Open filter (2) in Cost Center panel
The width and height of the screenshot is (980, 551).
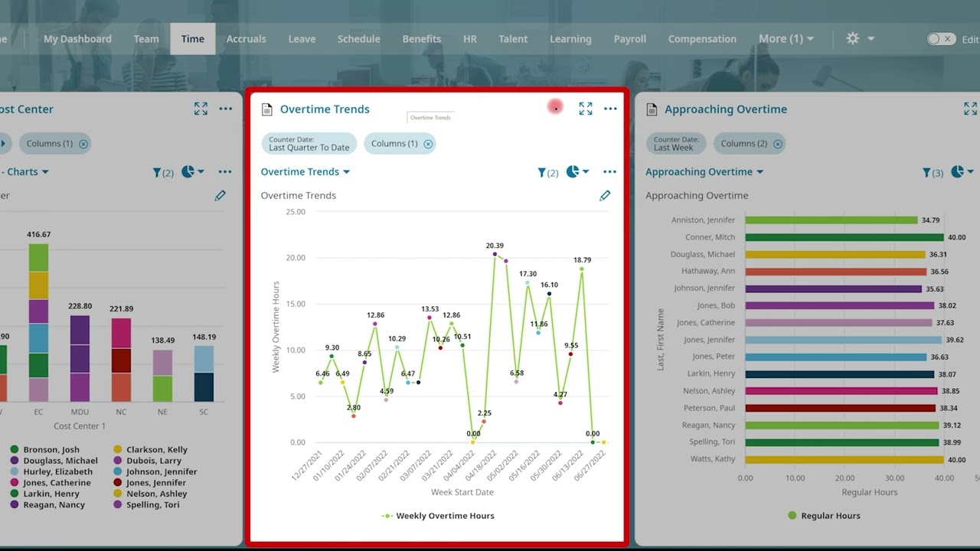pos(163,173)
